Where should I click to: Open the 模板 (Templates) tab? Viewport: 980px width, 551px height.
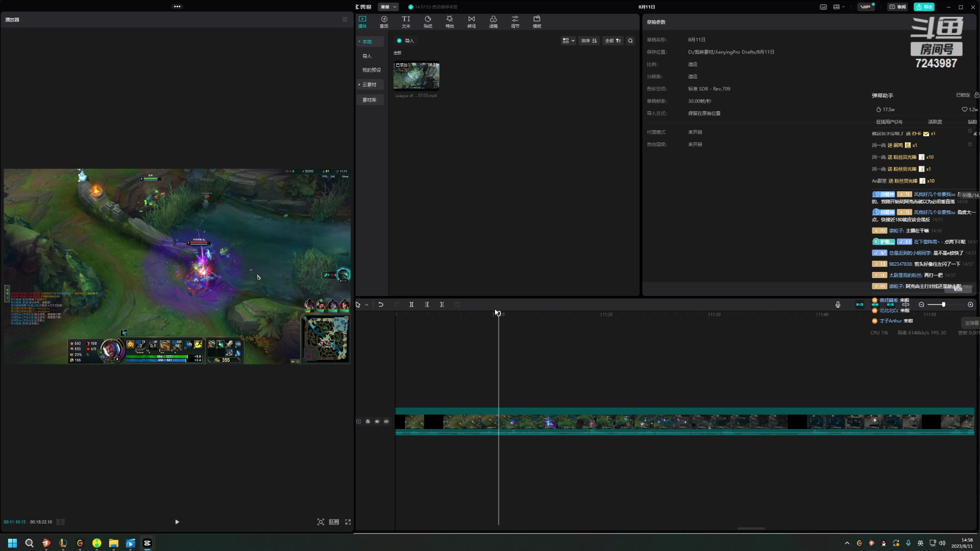[x=537, y=22]
